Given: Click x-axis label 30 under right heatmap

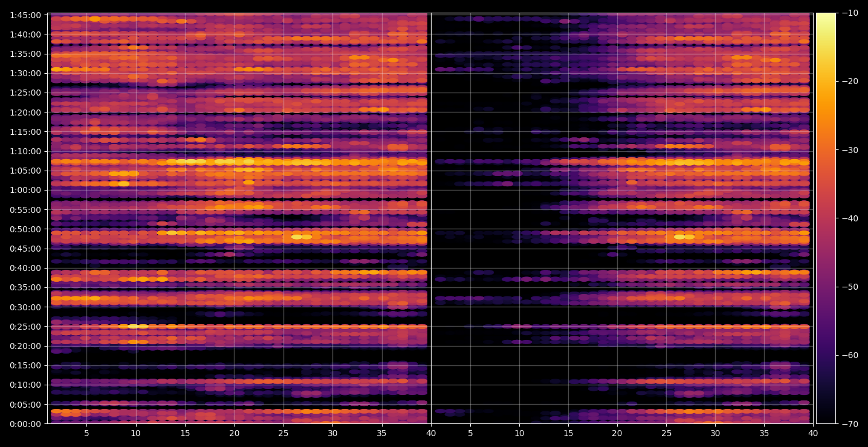Looking at the screenshot, I should point(716,433).
